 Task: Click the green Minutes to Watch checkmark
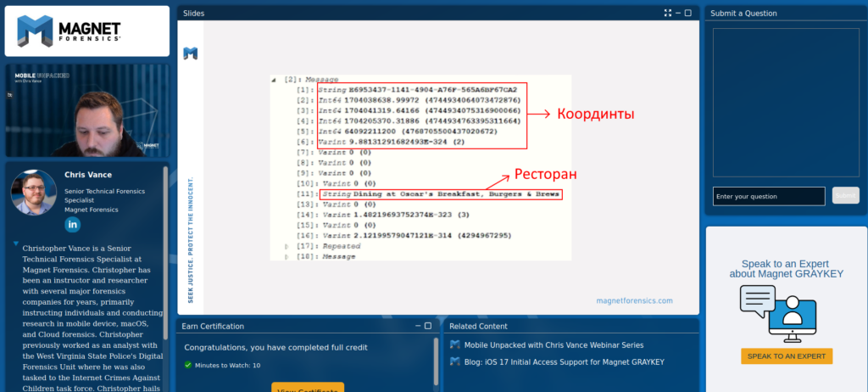[x=187, y=365]
